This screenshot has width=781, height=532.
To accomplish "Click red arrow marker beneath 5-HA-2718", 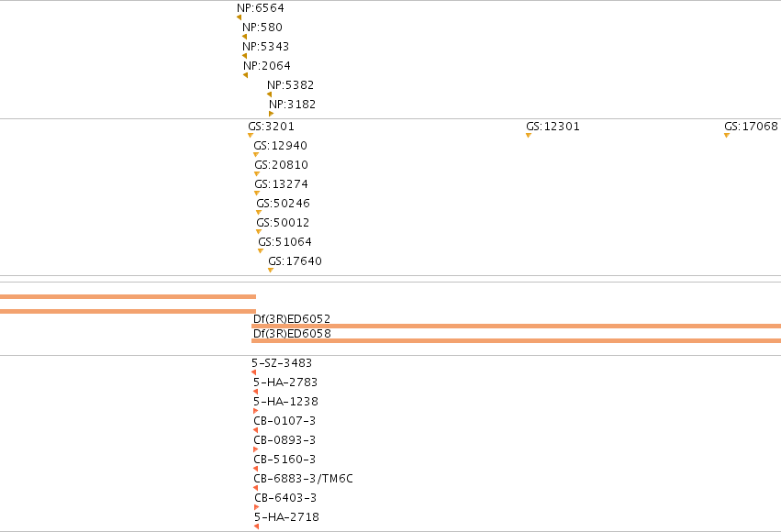I will (x=257, y=526).
